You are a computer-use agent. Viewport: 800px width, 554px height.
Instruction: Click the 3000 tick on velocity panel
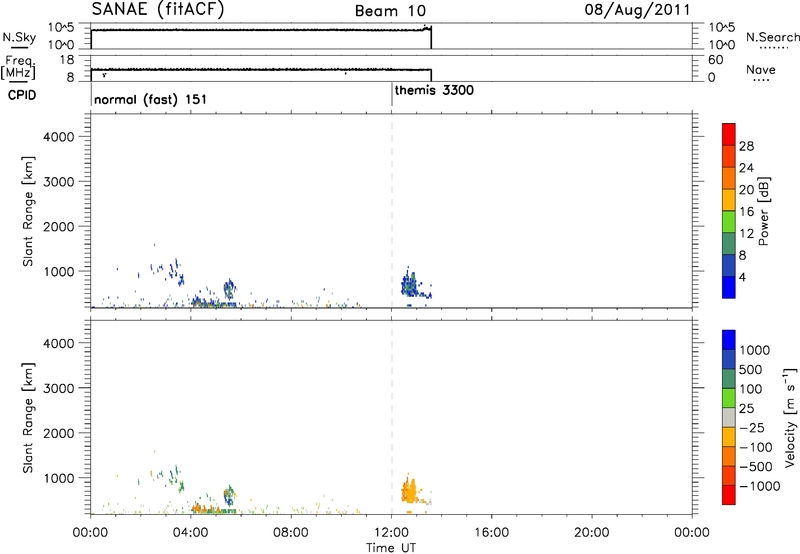pos(59,388)
